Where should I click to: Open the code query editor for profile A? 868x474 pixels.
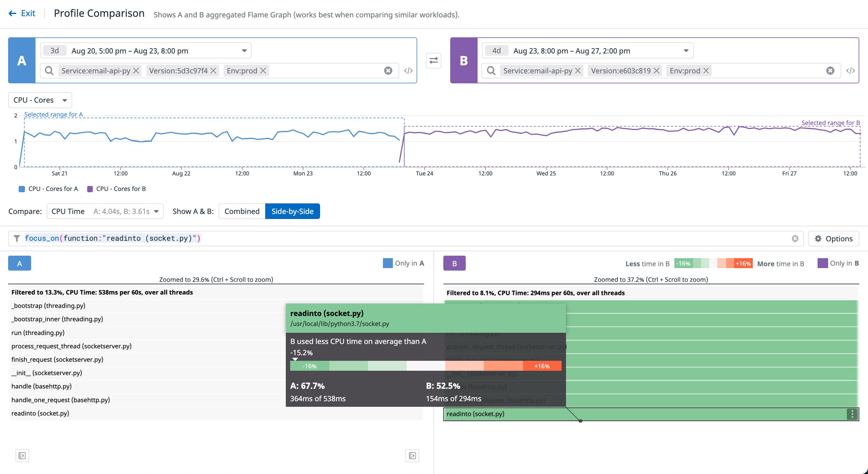409,70
